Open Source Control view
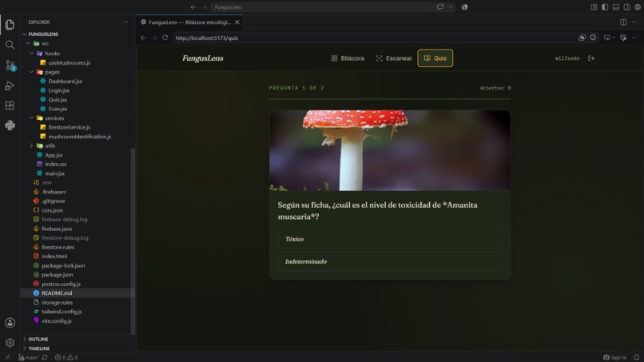 pyautogui.click(x=10, y=65)
